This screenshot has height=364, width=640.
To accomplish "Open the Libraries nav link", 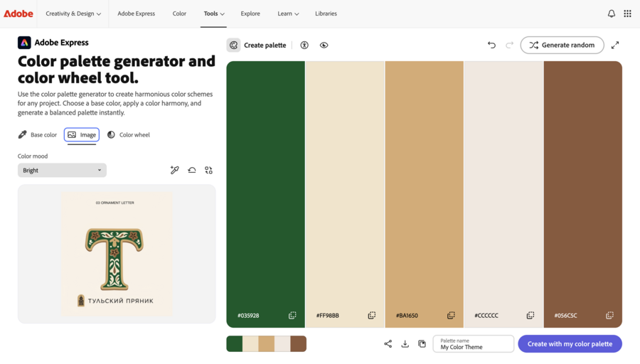I will pyautogui.click(x=326, y=14).
